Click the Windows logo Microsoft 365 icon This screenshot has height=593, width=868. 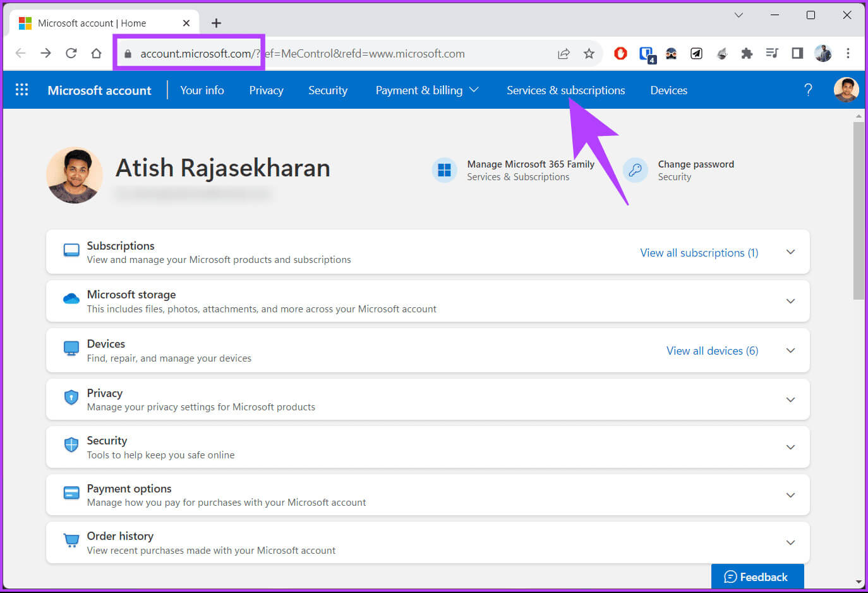[x=444, y=170]
